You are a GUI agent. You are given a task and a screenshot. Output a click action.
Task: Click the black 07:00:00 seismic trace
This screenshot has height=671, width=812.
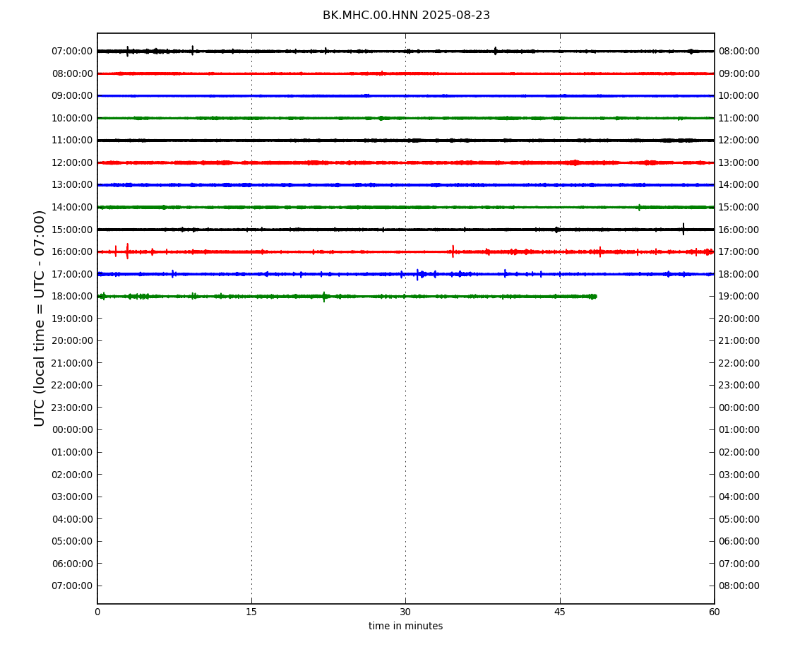click(405, 52)
